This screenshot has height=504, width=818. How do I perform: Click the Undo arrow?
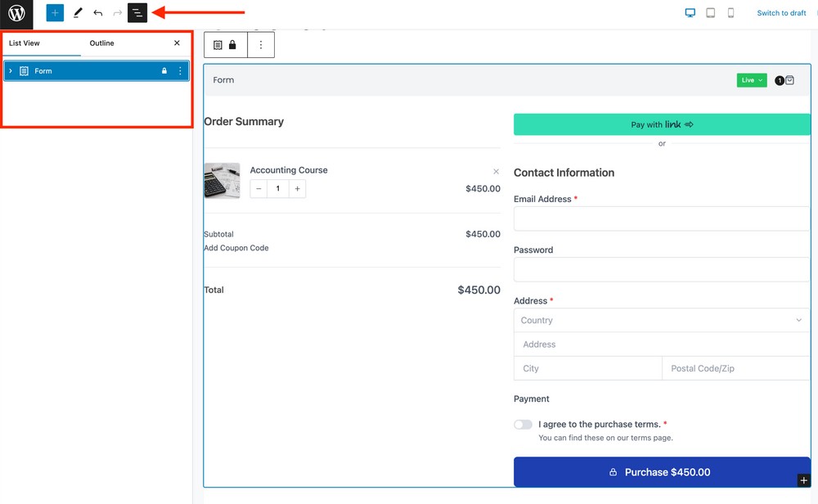tap(98, 13)
